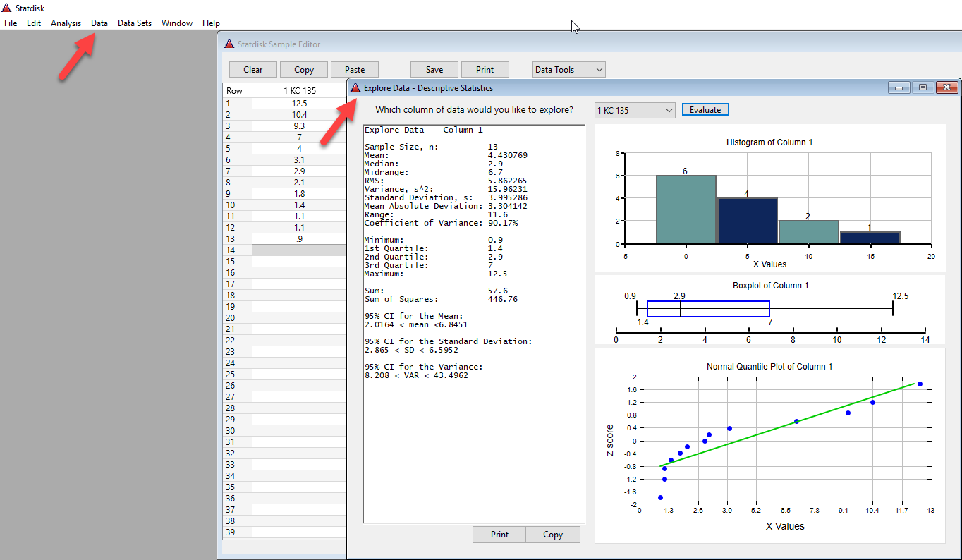This screenshot has height=560, width=962.
Task: Open the Data Tools dropdown
Action: coord(568,70)
